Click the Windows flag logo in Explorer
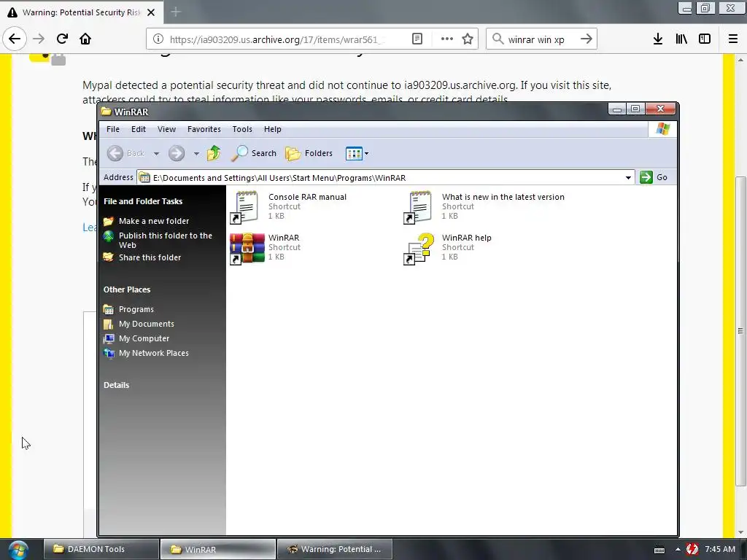 pos(662,129)
